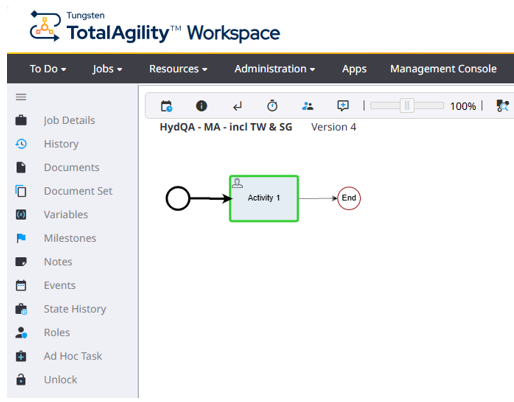The width and height of the screenshot is (514, 402).
Task: Select the End event node
Action: click(x=349, y=198)
